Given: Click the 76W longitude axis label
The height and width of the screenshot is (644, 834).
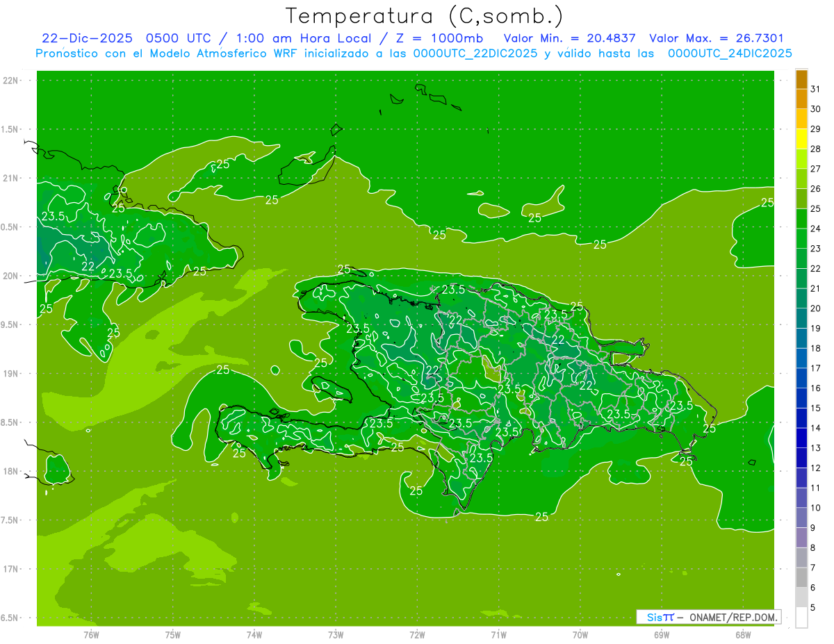Looking at the screenshot, I should [x=91, y=634].
